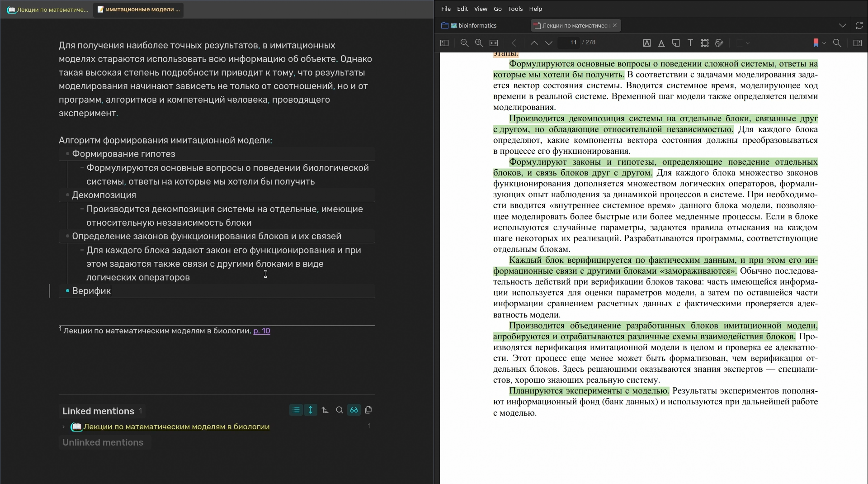Click the text 'Алгоритм формирования имитационной модели:'

[165, 140]
